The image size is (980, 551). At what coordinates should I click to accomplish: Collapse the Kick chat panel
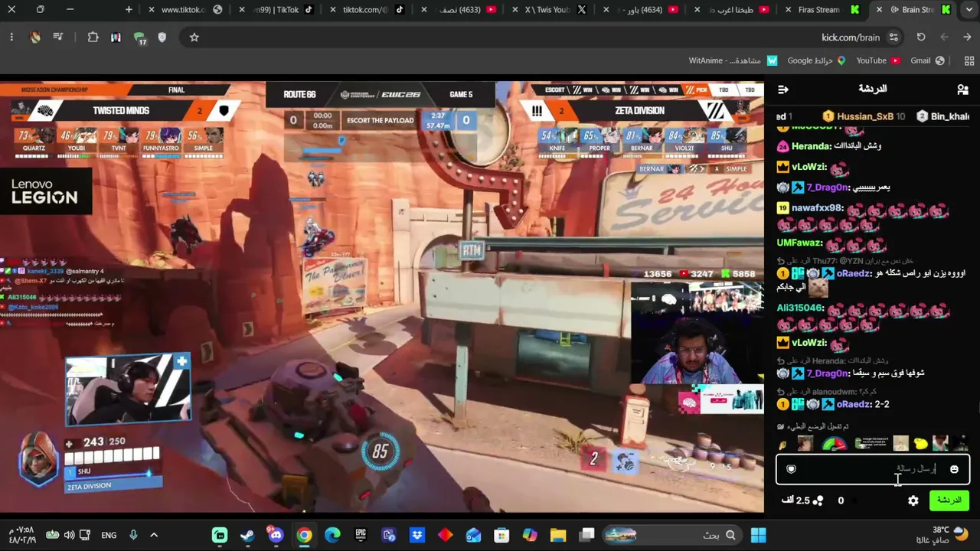coord(782,90)
